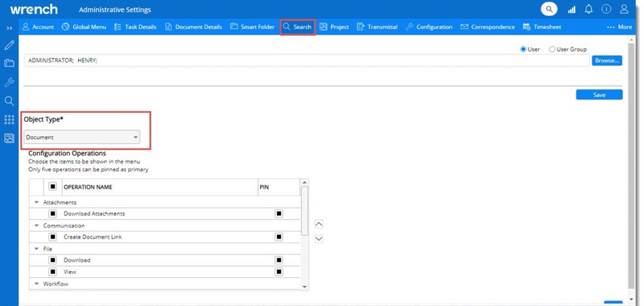Click the operations list vertical scrollbar
Image resolution: width=644 pixels, height=306 pixels.
point(306,209)
